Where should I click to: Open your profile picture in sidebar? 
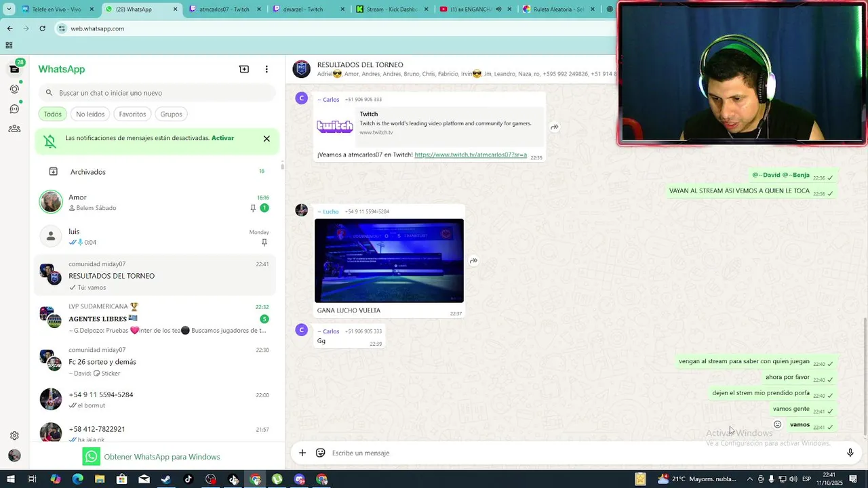pyautogui.click(x=14, y=455)
